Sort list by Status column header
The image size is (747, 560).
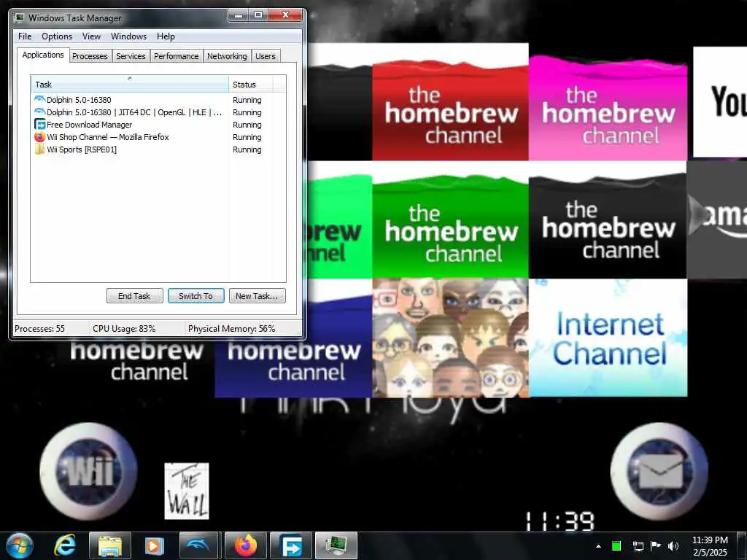tap(251, 85)
